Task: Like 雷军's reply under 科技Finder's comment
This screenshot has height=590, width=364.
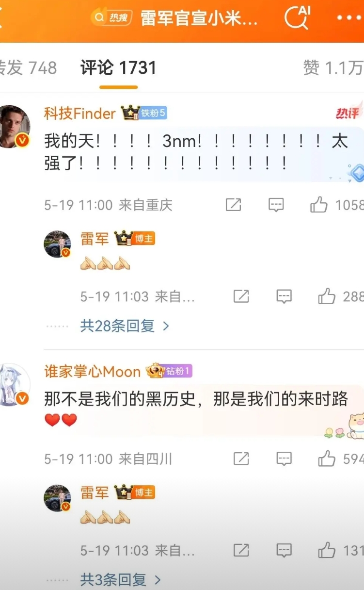Action: tap(327, 296)
